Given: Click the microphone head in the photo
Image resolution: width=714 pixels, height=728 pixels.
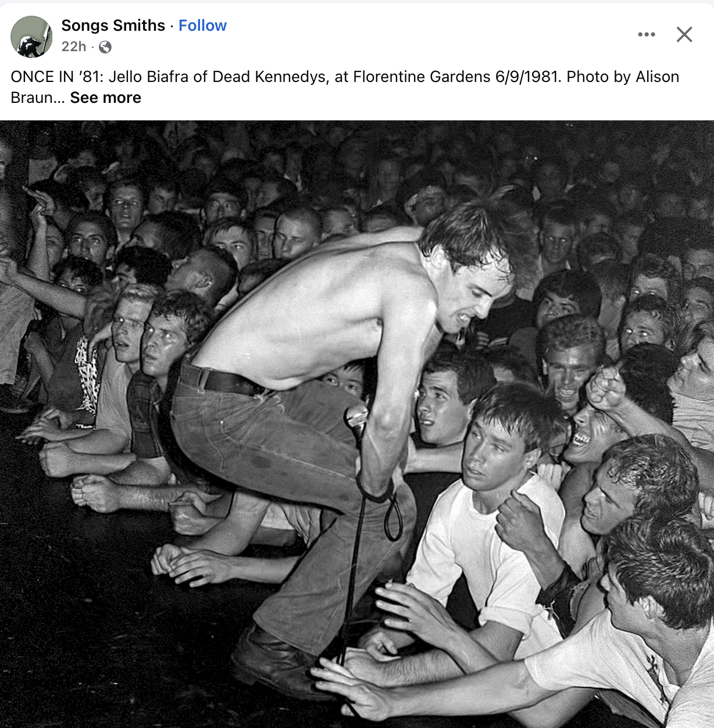Looking at the screenshot, I should point(356,416).
